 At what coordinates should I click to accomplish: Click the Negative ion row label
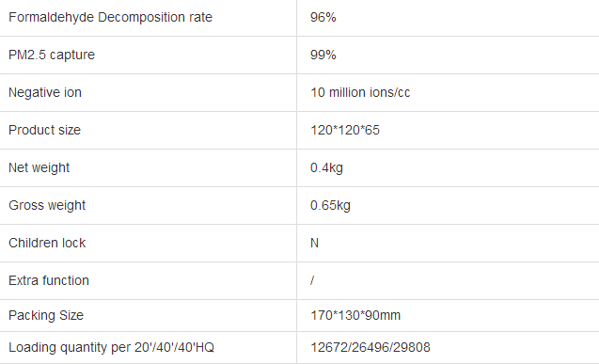[45, 92]
